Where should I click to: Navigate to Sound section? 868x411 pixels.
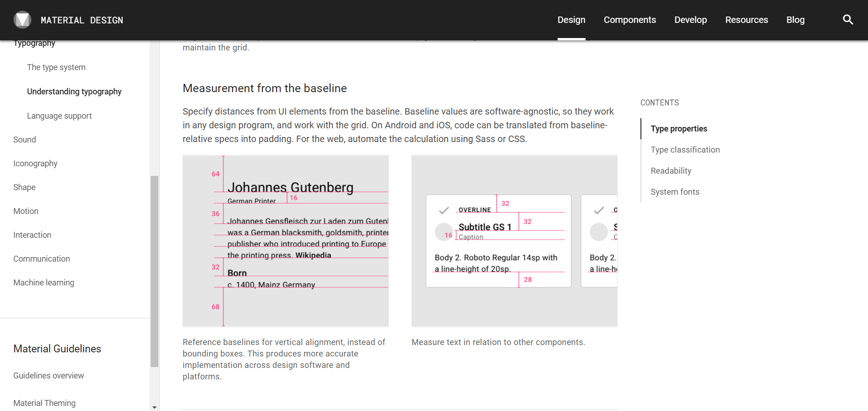click(25, 140)
